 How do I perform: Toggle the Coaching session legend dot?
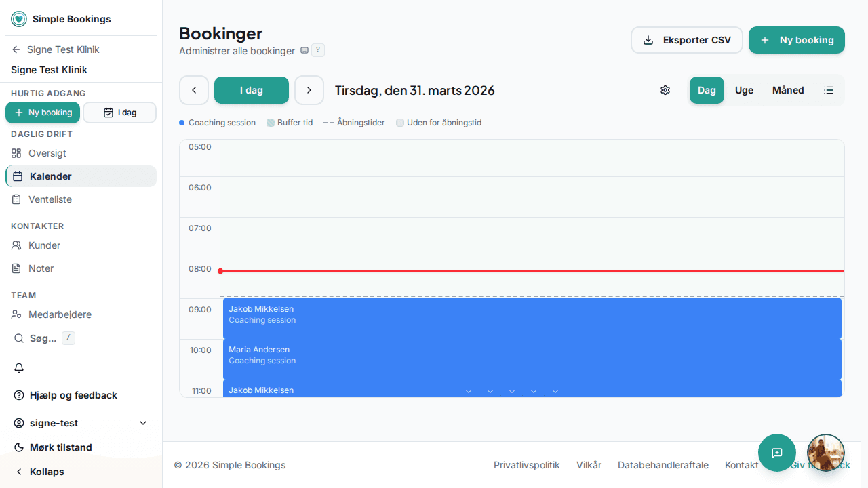tap(182, 123)
